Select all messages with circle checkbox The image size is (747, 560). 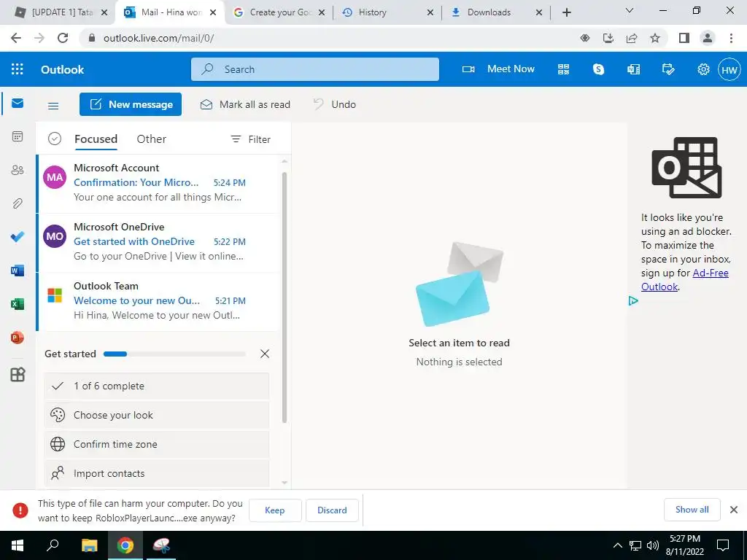[55, 139]
